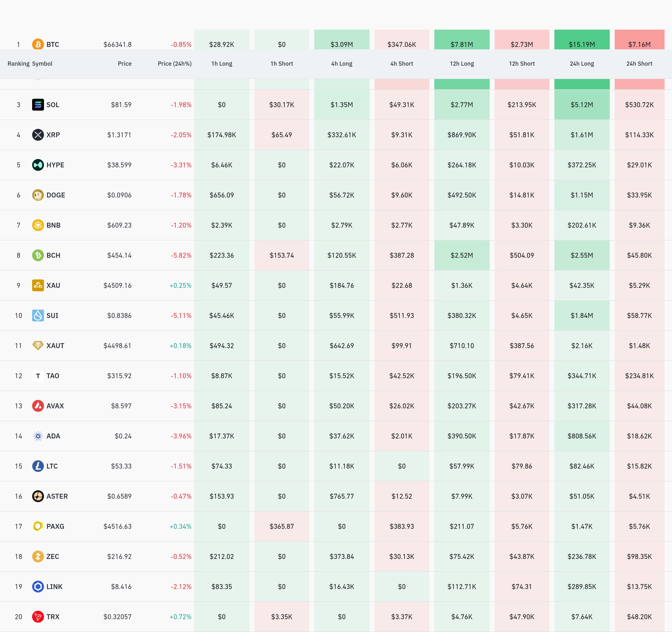The height and width of the screenshot is (632, 672).
Task: Click the Zcash ZEC icon
Action: 38,556
